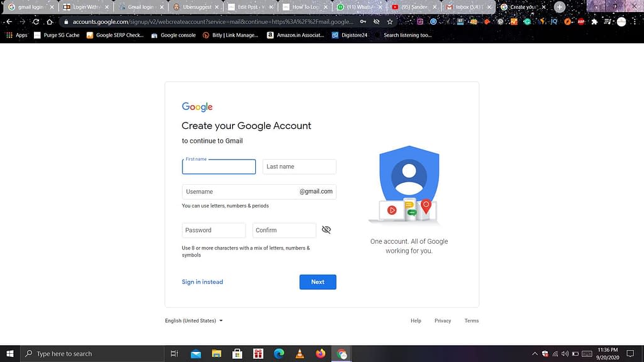
Task: Open the Help link in footer
Action: (x=416, y=321)
